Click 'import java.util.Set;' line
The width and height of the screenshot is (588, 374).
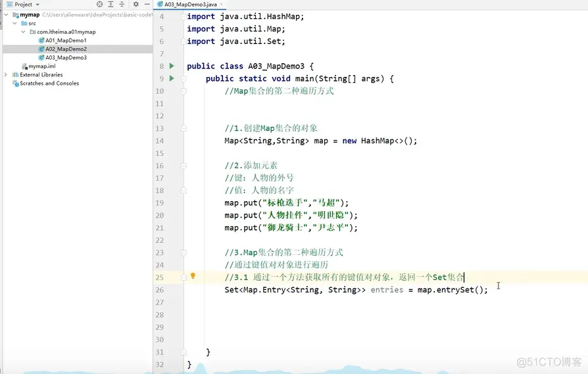(x=236, y=41)
